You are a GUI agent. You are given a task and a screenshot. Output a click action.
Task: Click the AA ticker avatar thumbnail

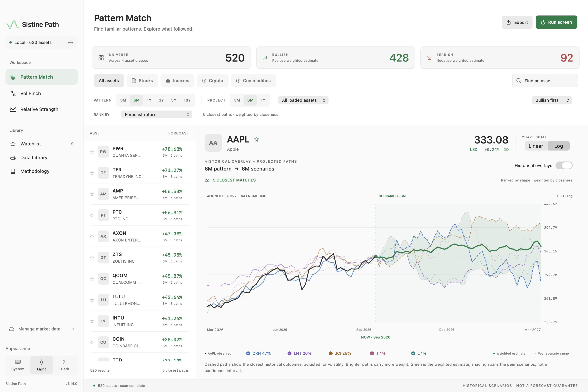[213, 143]
